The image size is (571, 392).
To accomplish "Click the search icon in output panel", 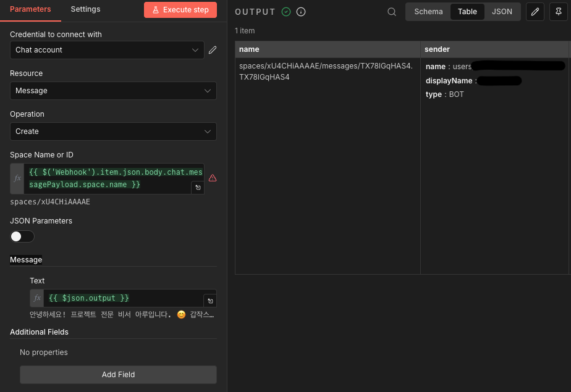I will [392, 12].
